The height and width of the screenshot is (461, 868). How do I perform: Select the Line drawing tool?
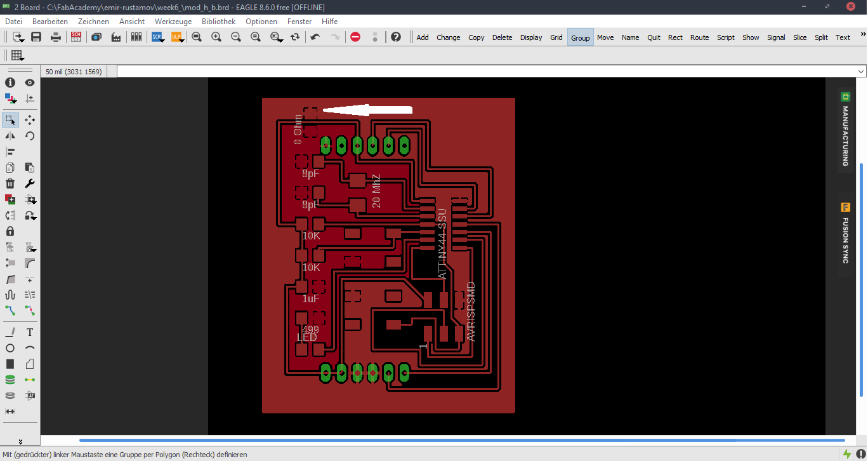tap(10, 332)
